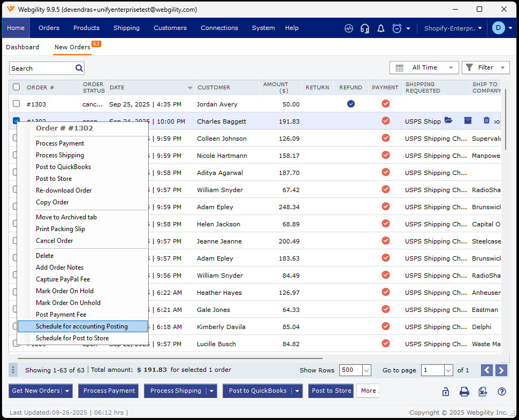
Task: Tick the checkbox for order #1303
Action: pyautogui.click(x=17, y=104)
